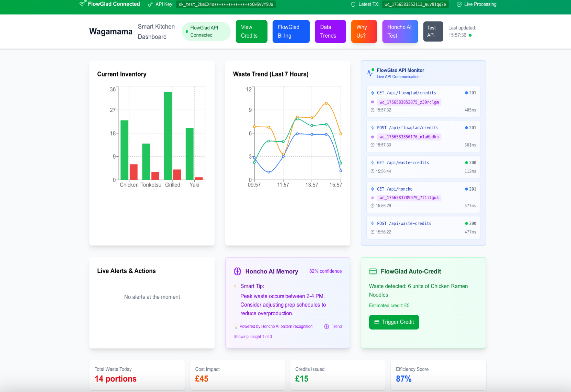Click the credit card icon beside FlowGlad Auto-Credit
The height and width of the screenshot is (392, 571).
pyautogui.click(x=373, y=272)
